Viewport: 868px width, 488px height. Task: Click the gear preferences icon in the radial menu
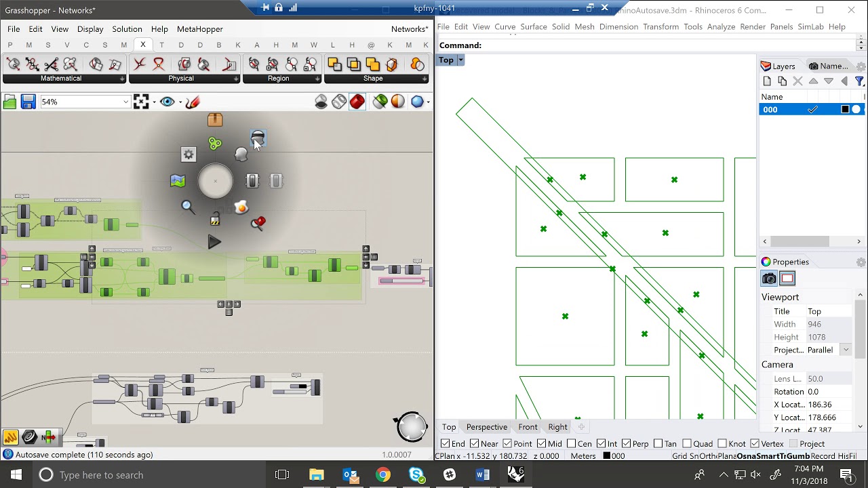coord(189,155)
